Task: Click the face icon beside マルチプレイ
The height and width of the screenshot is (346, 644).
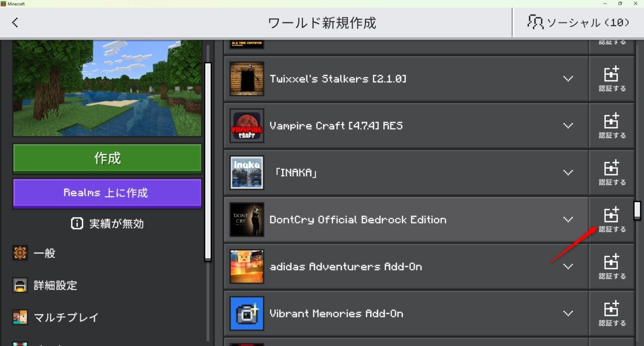Action: pyautogui.click(x=20, y=318)
